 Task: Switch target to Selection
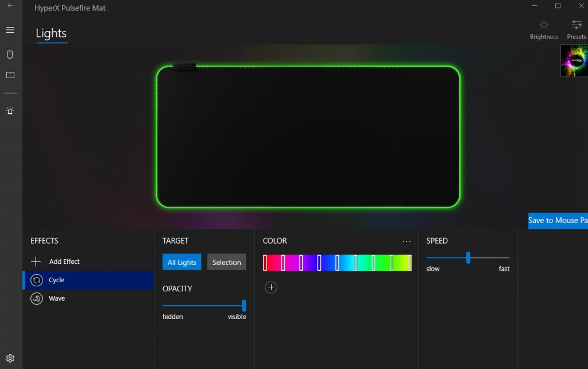(x=226, y=262)
